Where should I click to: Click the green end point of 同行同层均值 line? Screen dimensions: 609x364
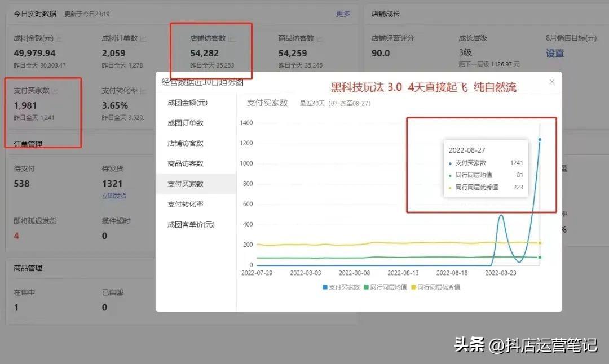click(x=540, y=258)
